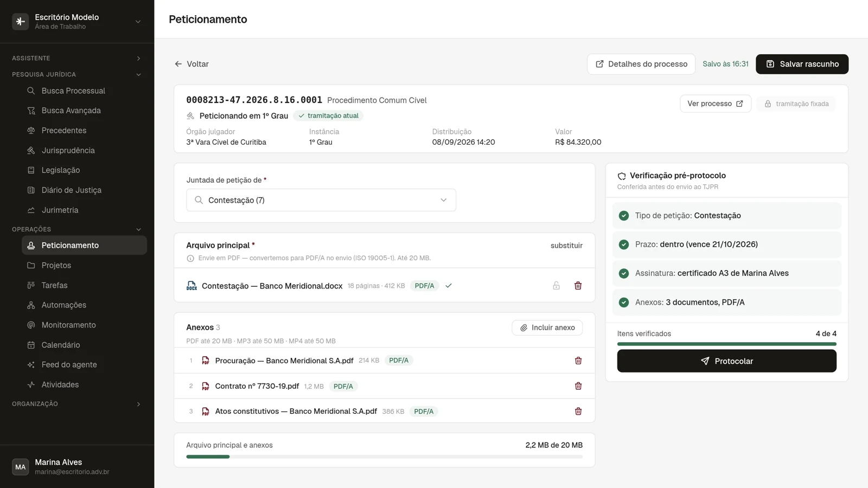The image size is (868, 488).
Task: Open the Juntada de petição dropdown
Action: [321, 200]
